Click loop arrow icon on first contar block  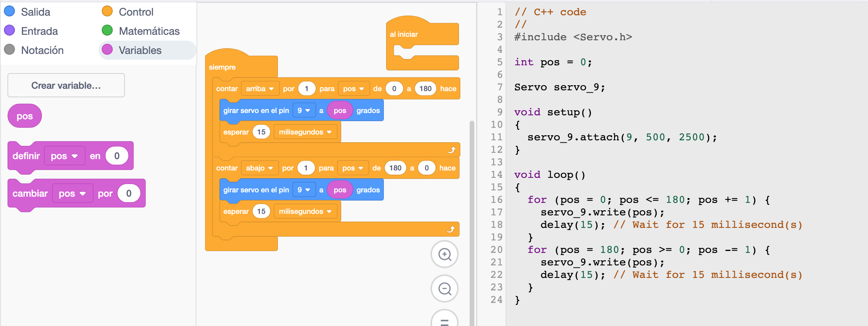click(x=451, y=150)
